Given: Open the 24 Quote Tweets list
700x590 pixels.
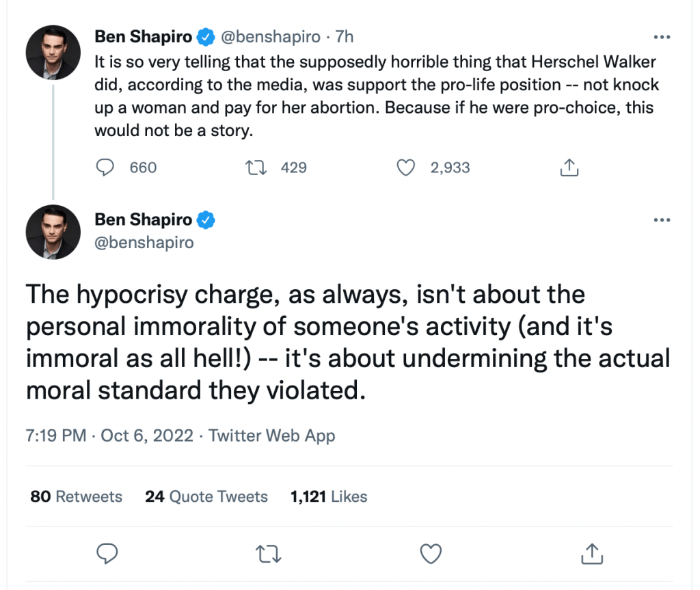Looking at the screenshot, I should [x=206, y=496].
